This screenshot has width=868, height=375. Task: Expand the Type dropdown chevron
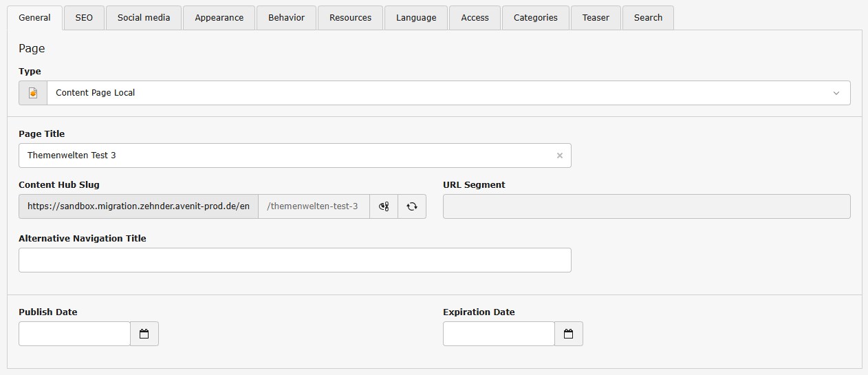tap(836, 93)
